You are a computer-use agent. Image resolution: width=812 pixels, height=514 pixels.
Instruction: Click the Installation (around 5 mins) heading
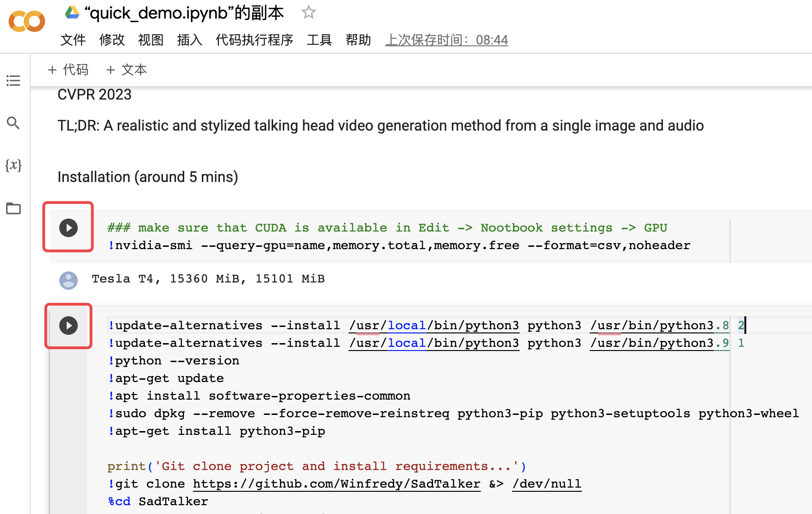pos(148,177)
